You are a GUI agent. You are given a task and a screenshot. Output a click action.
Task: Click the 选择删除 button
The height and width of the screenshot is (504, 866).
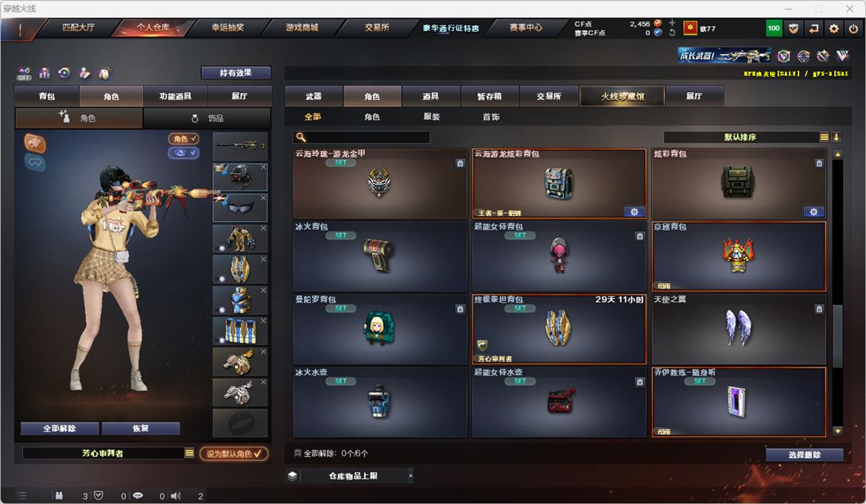[804, 455]
